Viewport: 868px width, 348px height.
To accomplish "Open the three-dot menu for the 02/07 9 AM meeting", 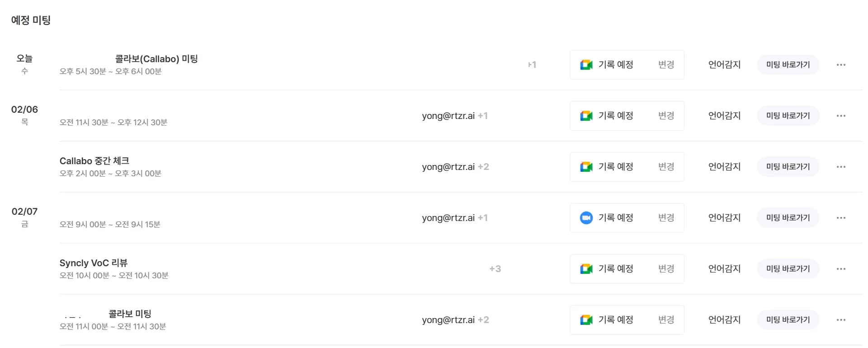I will pyautogui.click(x=841, y=218).
